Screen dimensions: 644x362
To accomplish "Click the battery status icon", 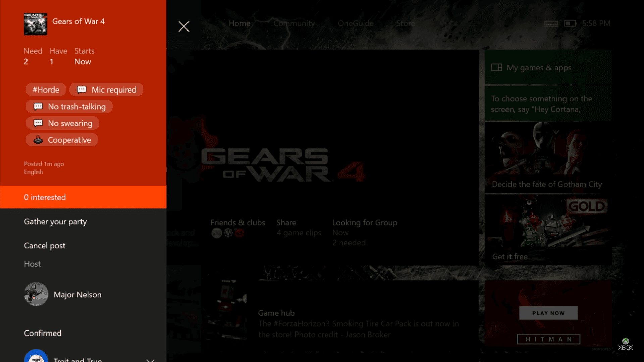I will click(x=570, y=23).
